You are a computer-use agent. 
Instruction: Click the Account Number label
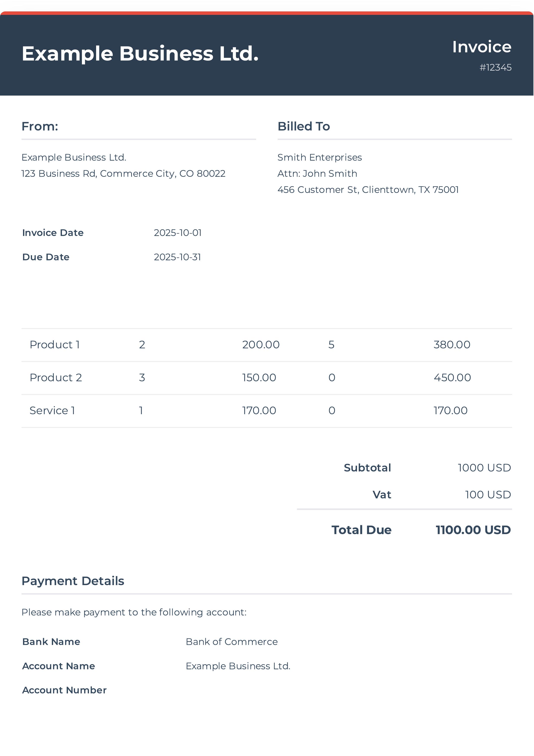pos(64,690)
